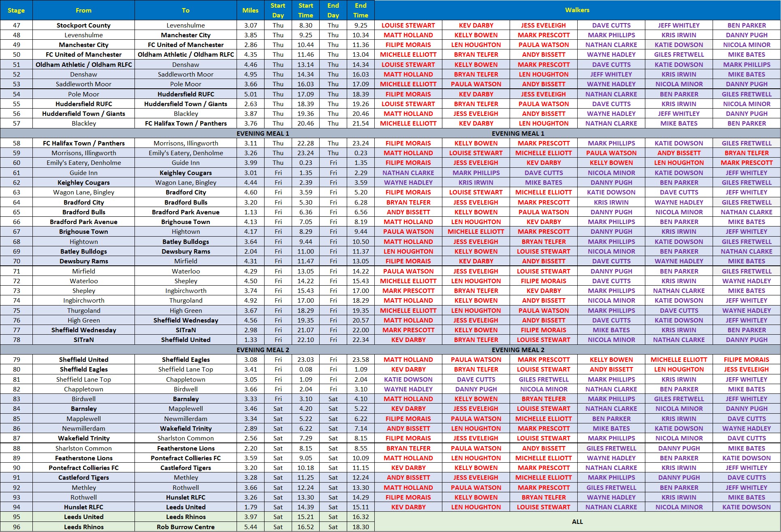Click stage 95 Leeds Rhinos destination cell

186,517
